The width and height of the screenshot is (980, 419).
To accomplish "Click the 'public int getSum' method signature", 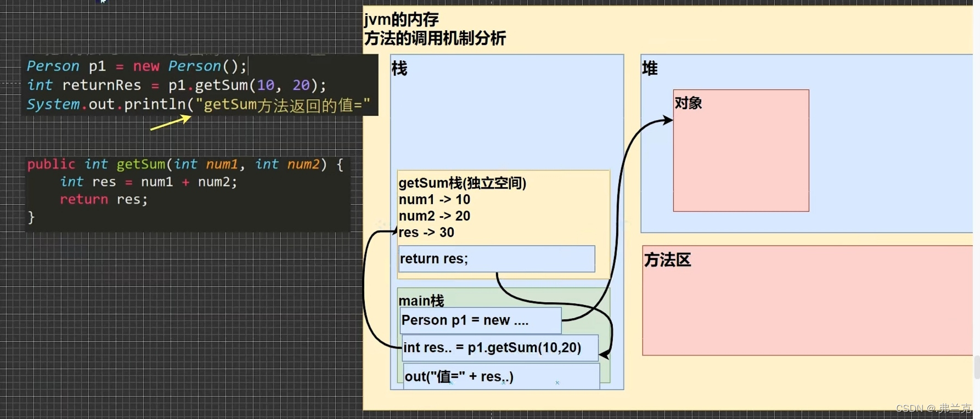I will pyautogui.click(x=185, y=165).
